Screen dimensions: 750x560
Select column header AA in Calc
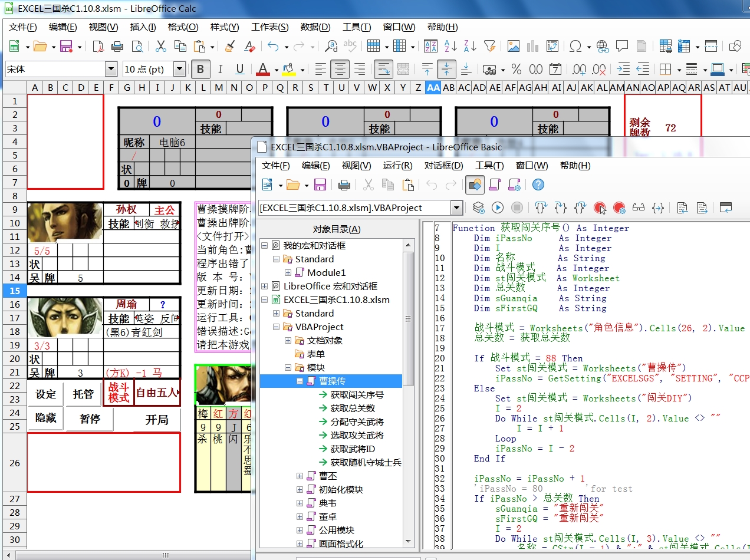tap(433, 87)
